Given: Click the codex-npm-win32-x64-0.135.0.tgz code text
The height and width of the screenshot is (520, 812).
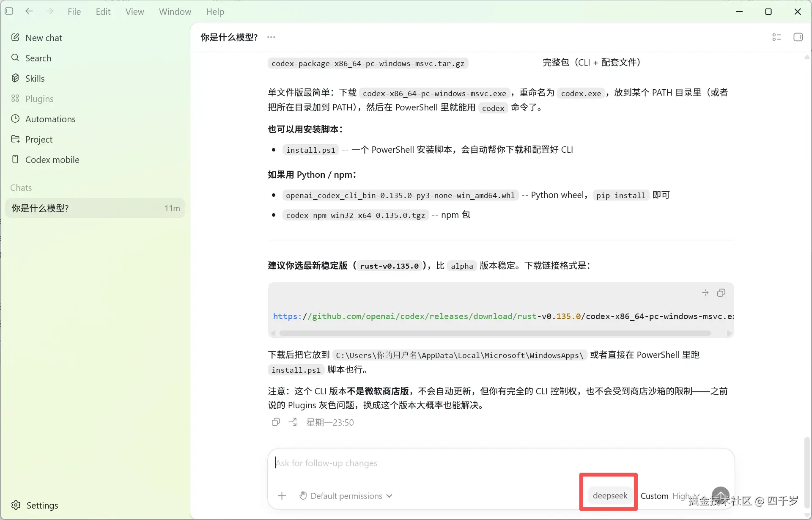Looking at the screenshot, I should (355, 215).
